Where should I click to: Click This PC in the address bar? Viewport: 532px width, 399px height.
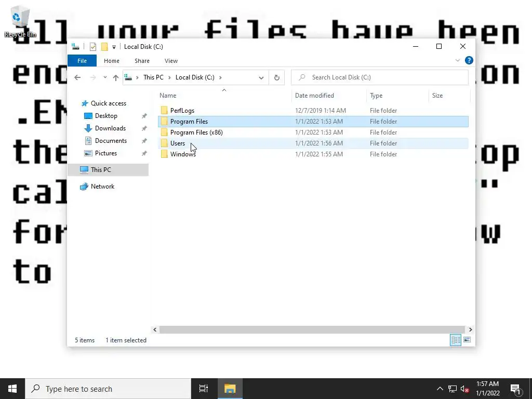pos(153,77)
